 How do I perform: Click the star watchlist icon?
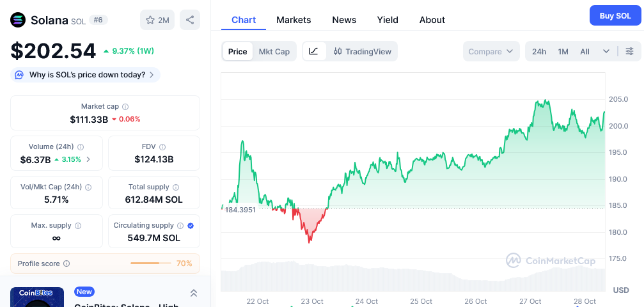click(x=150, y=20)
